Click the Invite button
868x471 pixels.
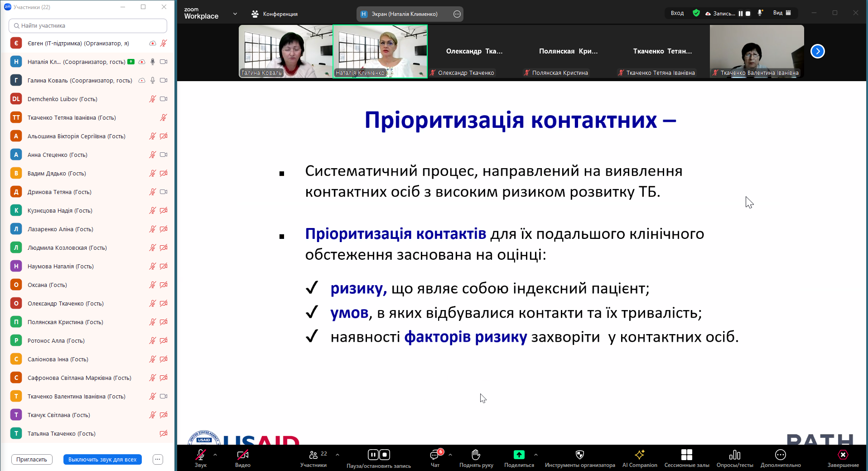point(32,459)
